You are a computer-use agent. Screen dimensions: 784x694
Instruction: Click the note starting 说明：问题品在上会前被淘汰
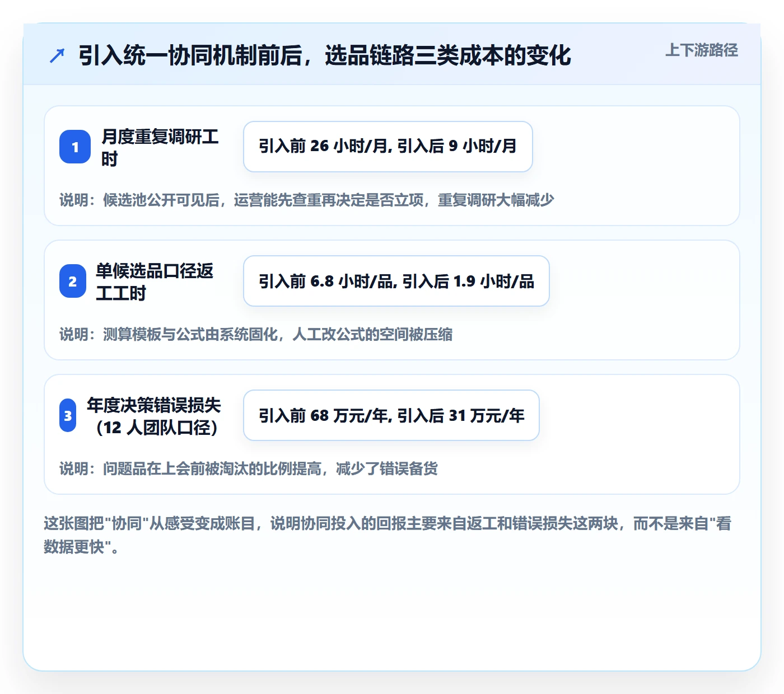[249, 468]
